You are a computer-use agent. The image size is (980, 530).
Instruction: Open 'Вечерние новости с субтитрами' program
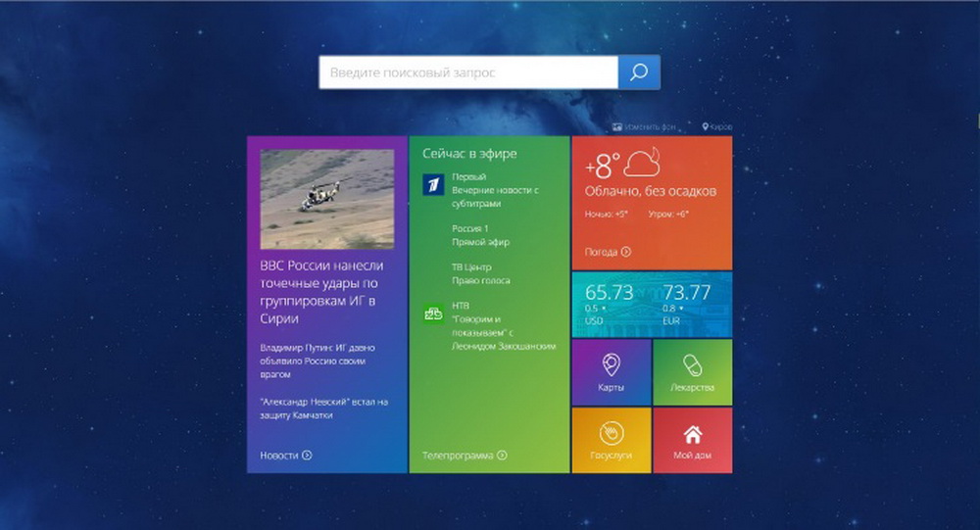tap(495, 197)
